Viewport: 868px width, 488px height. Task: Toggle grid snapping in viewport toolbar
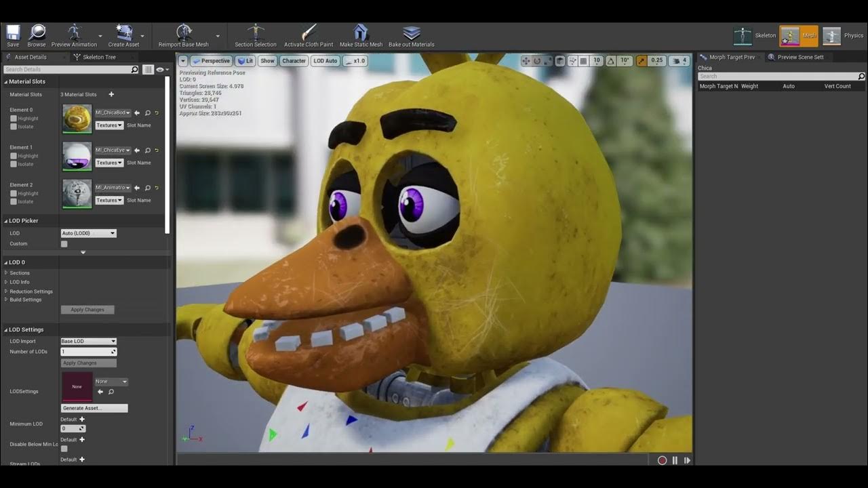583,61
